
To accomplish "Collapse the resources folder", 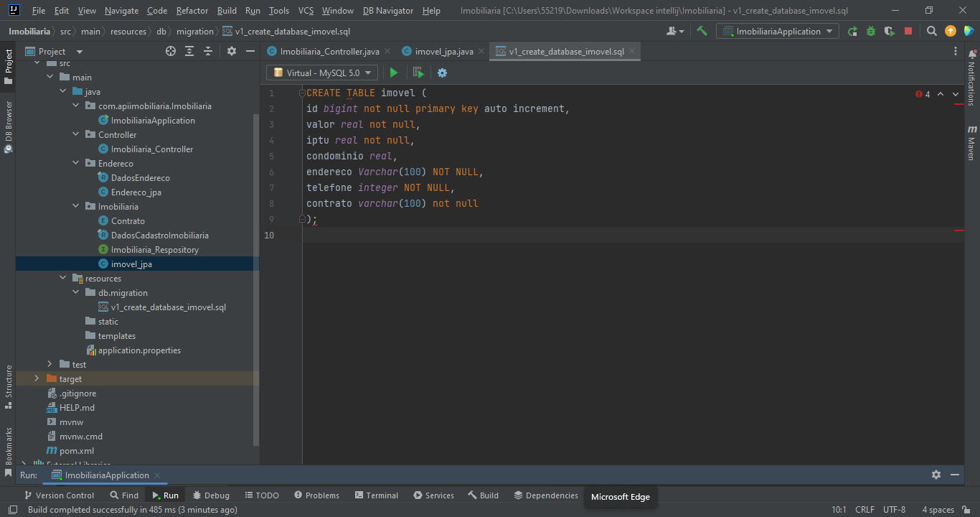I will tap(62, 278).
